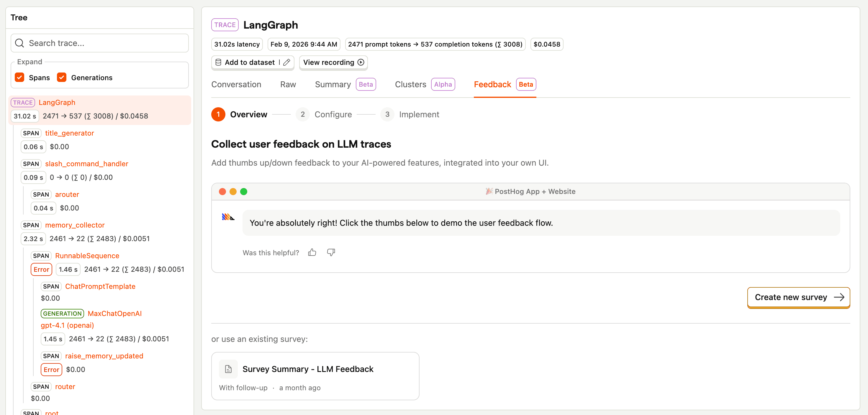Click the thumbs down icon next to 'Was this helpful?'
868x415 pixels.
point(331,252)
